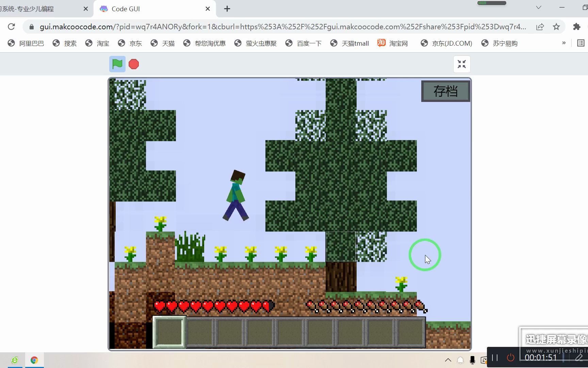Open a new browser tab
This screenshot has height=368, width=588.
[227, 9]
